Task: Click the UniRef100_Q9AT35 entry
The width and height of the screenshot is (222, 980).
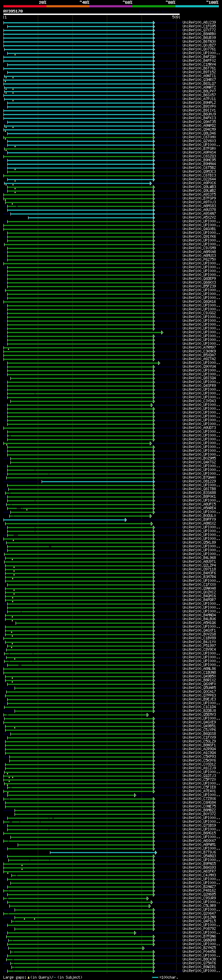Action: [199, 122]
